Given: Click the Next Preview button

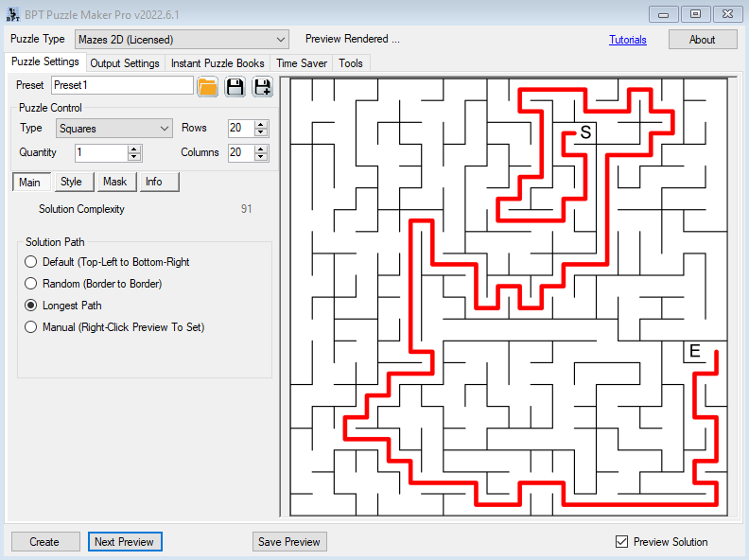Looking at the screenshot, I should coord(125,542).
